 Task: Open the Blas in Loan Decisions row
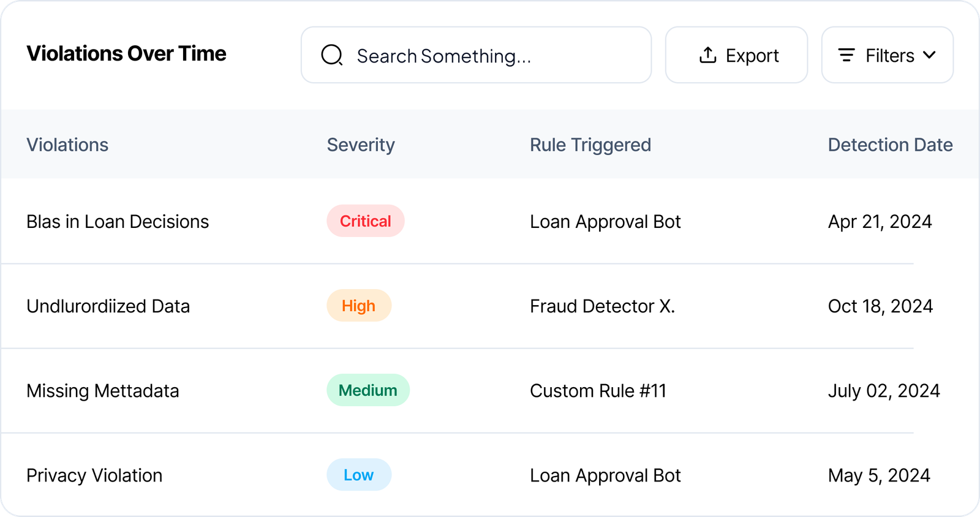coord(118,221)
